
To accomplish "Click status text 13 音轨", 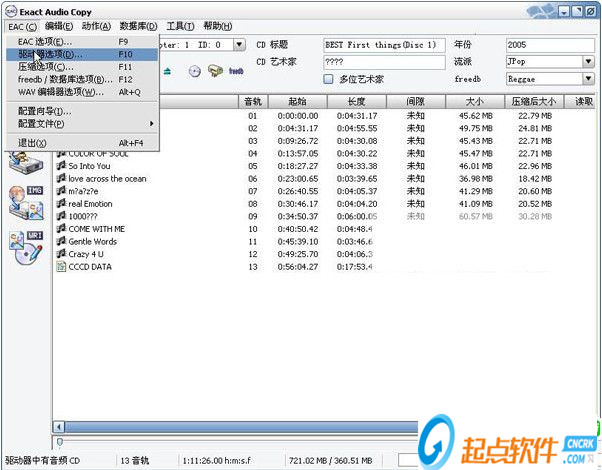I will pos(134,460).
